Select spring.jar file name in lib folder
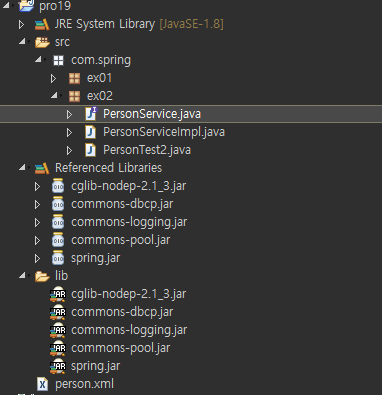 pos(95,367)
